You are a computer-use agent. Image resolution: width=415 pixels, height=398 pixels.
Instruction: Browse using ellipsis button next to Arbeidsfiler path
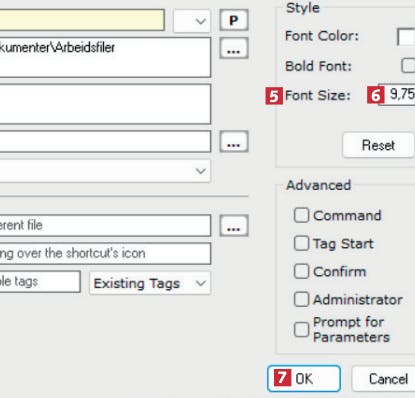[234, 48]
